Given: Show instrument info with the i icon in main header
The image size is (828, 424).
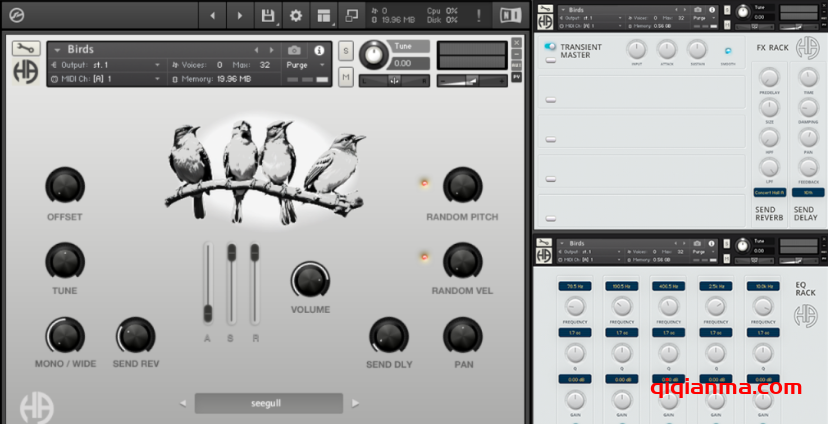Looking at the screenshot, I should click(x=319, y=50).
